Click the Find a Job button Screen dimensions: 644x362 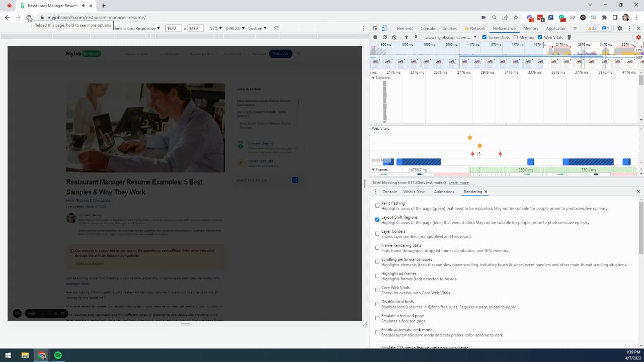(280, 54)
